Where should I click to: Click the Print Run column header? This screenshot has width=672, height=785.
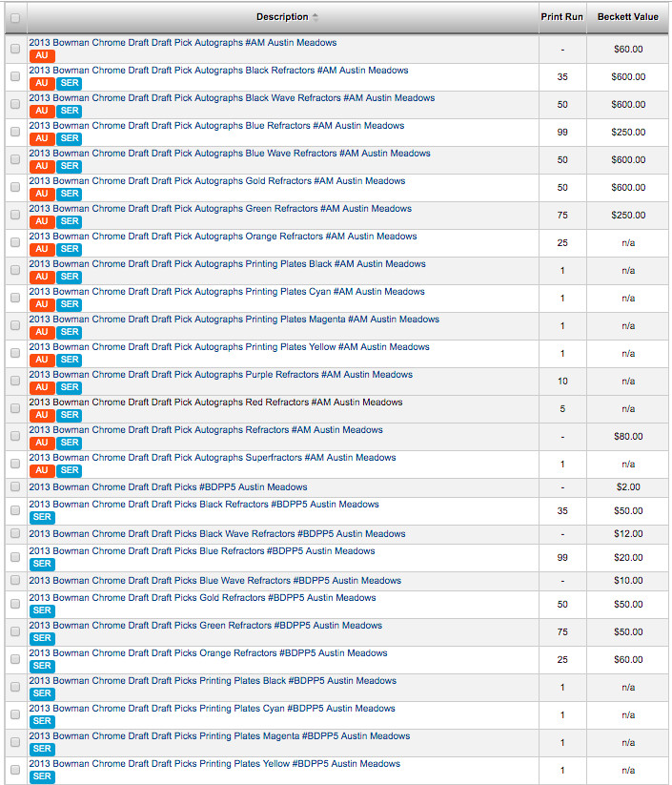562,17
